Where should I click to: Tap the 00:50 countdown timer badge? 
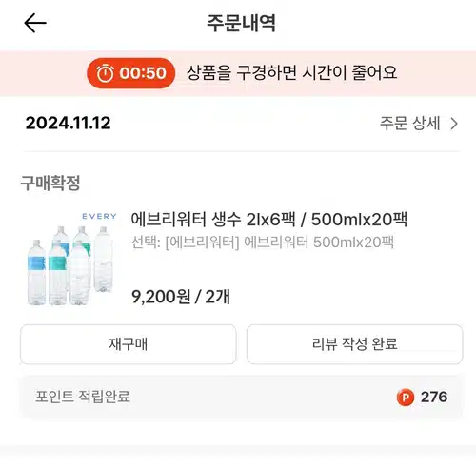[x=131, y=73]
